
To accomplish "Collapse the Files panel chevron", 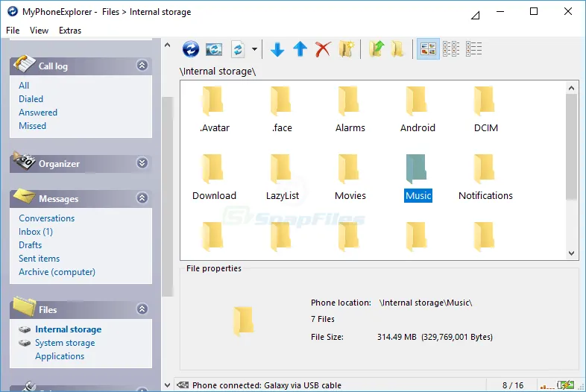I will click(x=142, y=309).
